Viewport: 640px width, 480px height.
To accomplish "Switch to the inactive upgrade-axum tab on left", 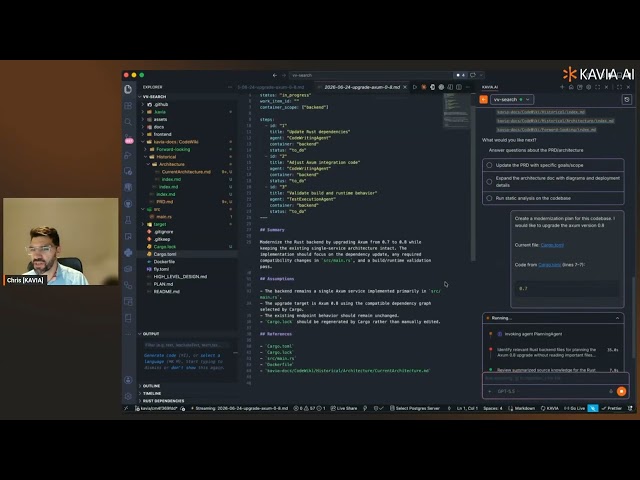I will [x=271, y=87].
